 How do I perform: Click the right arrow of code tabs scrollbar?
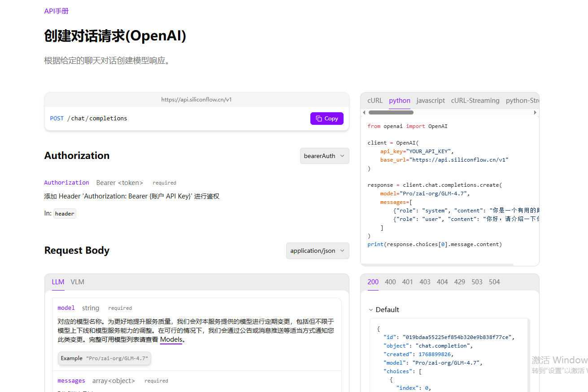click(535, 112)
